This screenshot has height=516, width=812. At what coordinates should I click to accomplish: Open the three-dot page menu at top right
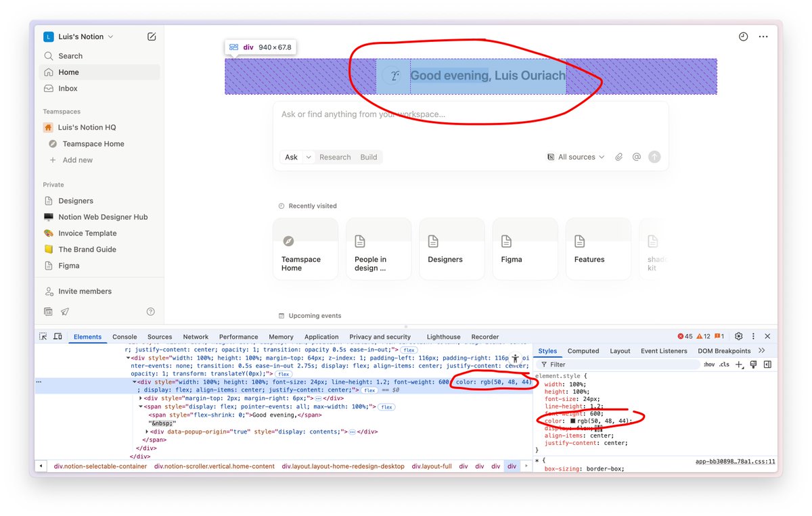[763, 37]
